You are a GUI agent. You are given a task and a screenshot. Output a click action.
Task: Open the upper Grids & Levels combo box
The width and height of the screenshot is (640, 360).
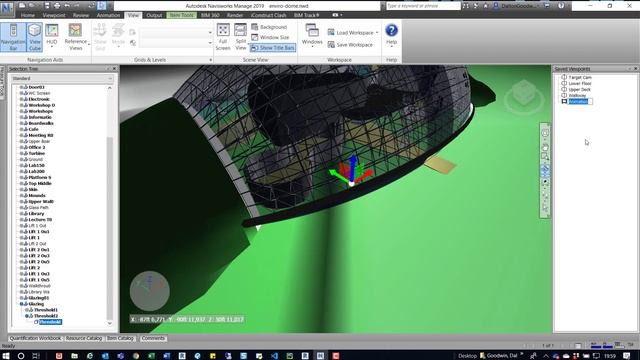click(x=176, y=33)
